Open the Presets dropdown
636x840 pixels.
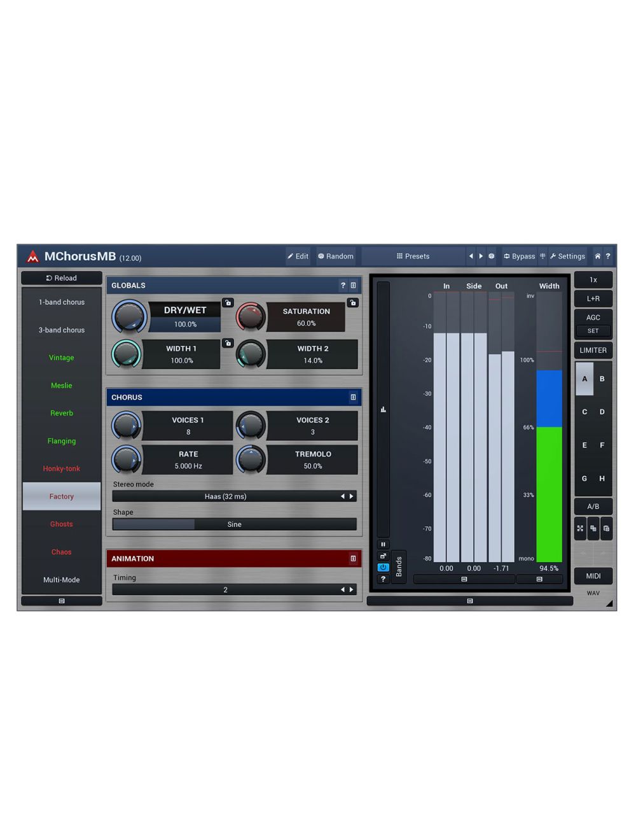pos(413,256)
